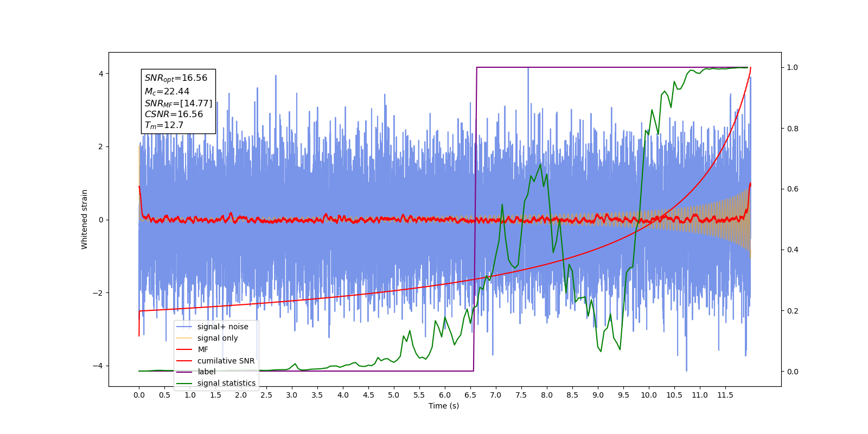Image resolution: width=868 pixels, height=434 pixels.
Task: Click the purple line swatch for label
Action: 184,372
